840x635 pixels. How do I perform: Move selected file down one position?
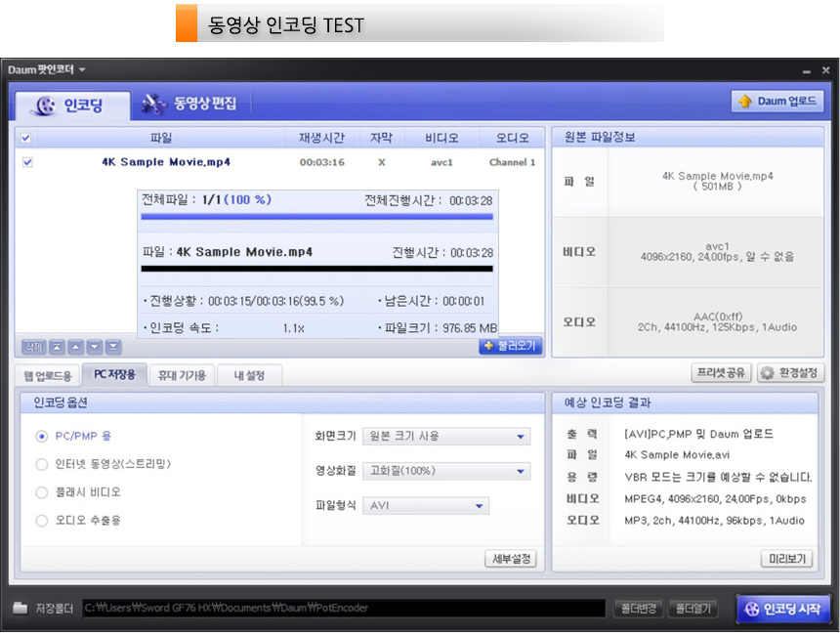(x=94, y=347)
